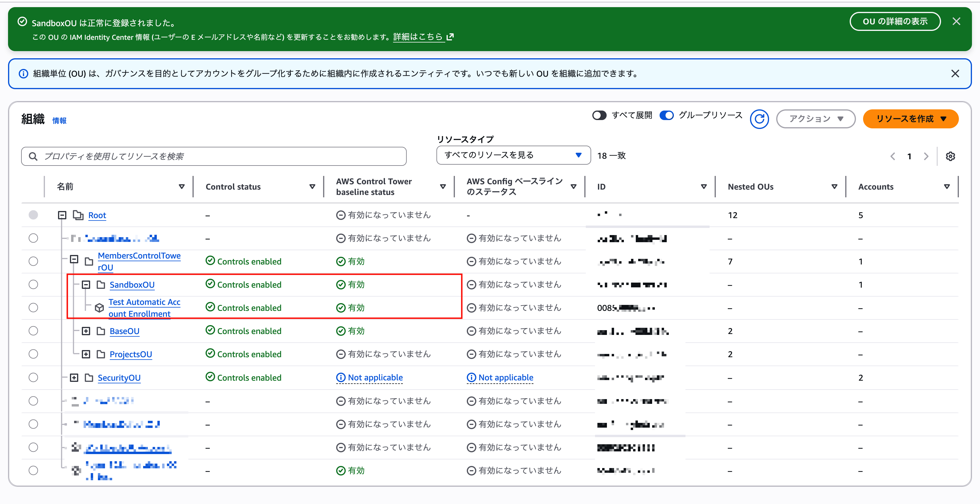The image size is (980, 504).
Task: Go to the next page with the right chevron
Action: (926, 156)
